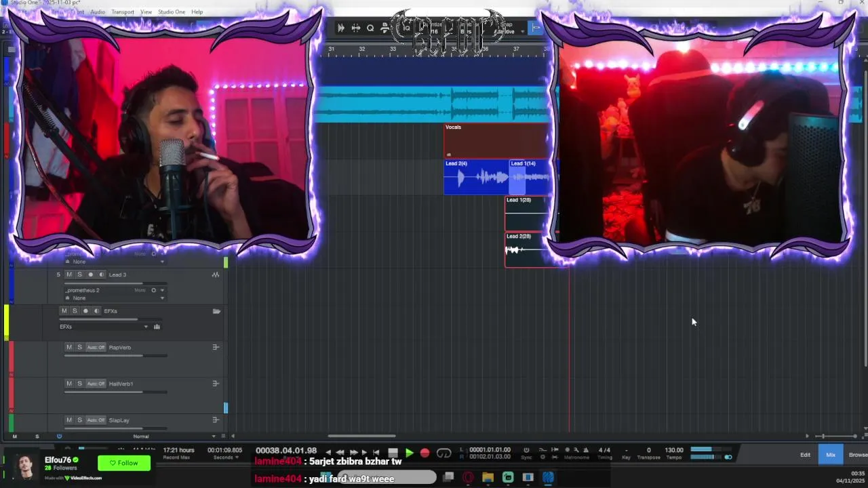
Task: Click the global solo S below tracks
Action: coord(37,436)
